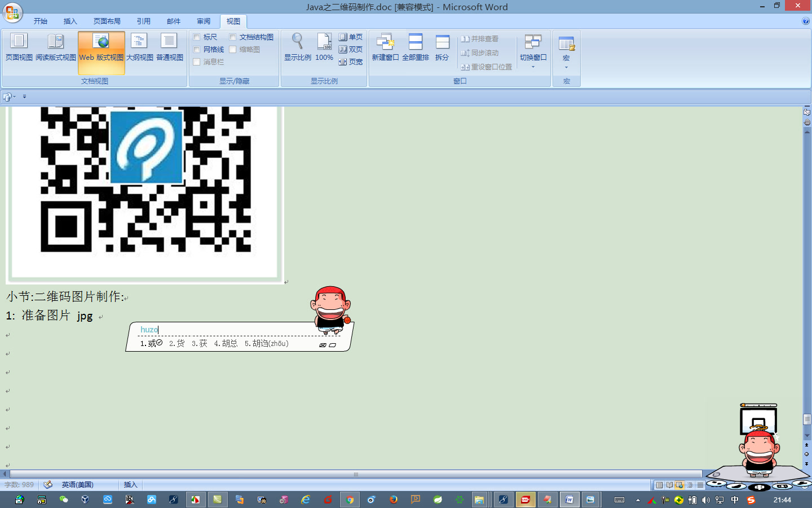This screenshot has height=508, width=812.
Task: Click web layout icon in status bar
Action: (x=679, y=485)
